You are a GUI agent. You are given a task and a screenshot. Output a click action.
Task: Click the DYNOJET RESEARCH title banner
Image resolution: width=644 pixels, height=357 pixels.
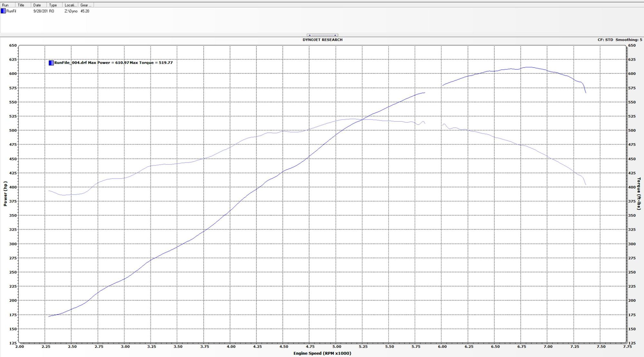[x=322, y=40]
